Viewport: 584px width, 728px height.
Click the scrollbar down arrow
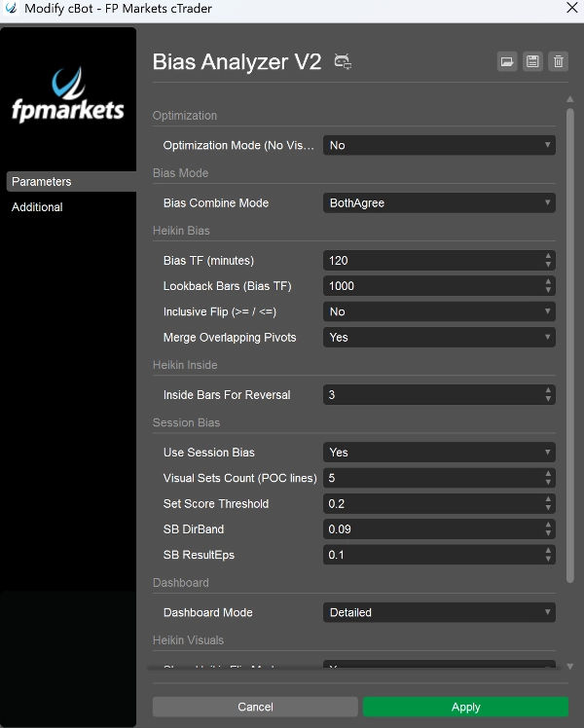pos(570,667)
